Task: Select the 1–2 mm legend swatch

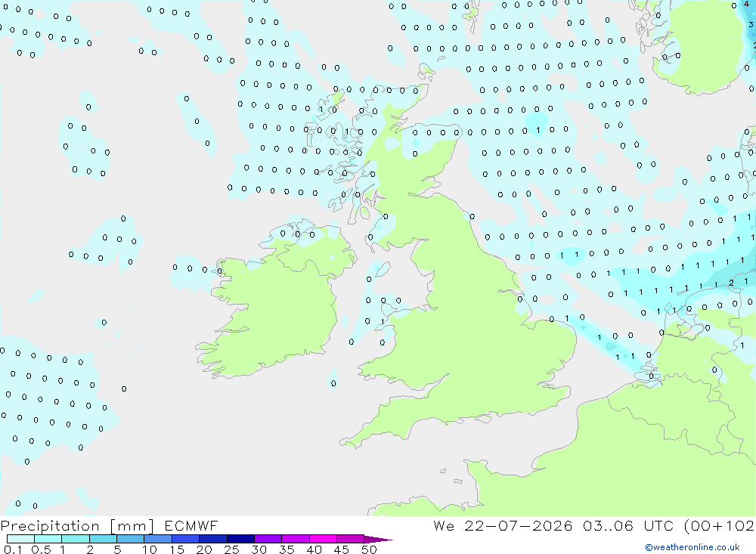Action: click(76, 539)
